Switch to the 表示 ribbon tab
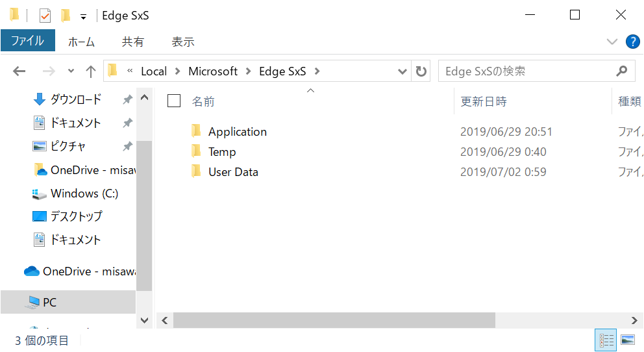644x352 pixels. 182,42
